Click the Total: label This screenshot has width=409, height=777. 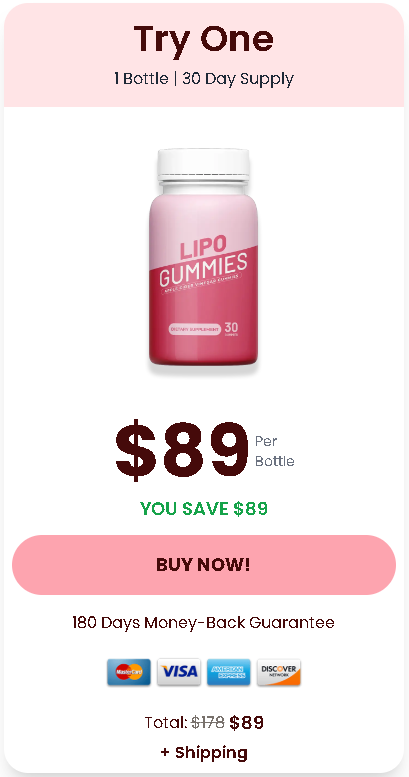pos(166,722)
